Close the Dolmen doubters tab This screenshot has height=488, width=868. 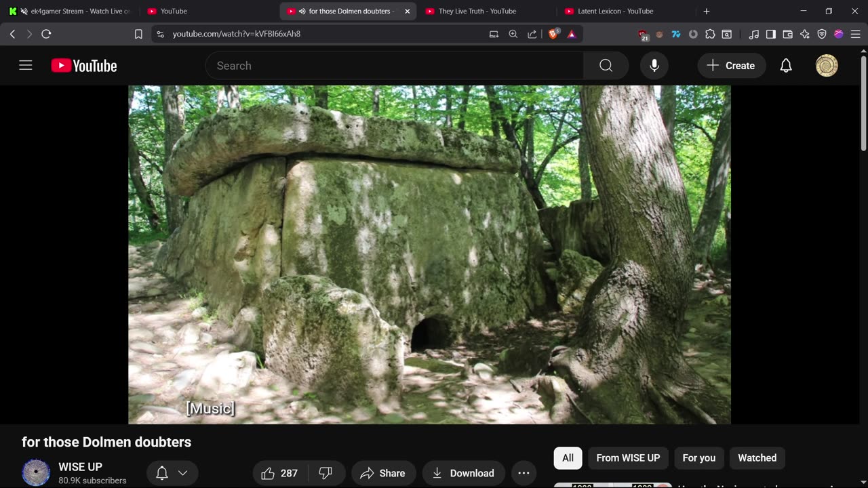click(x=408, y=12)
